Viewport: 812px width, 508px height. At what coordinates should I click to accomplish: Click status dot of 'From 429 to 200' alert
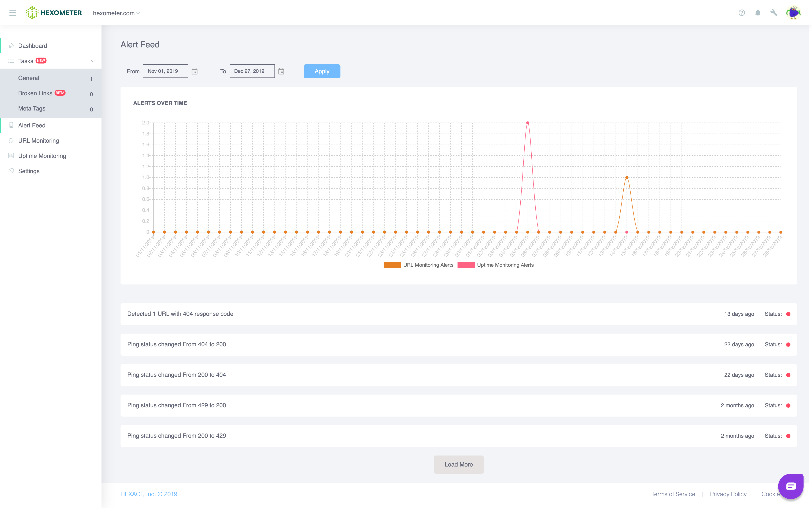(x=788, y=406)
